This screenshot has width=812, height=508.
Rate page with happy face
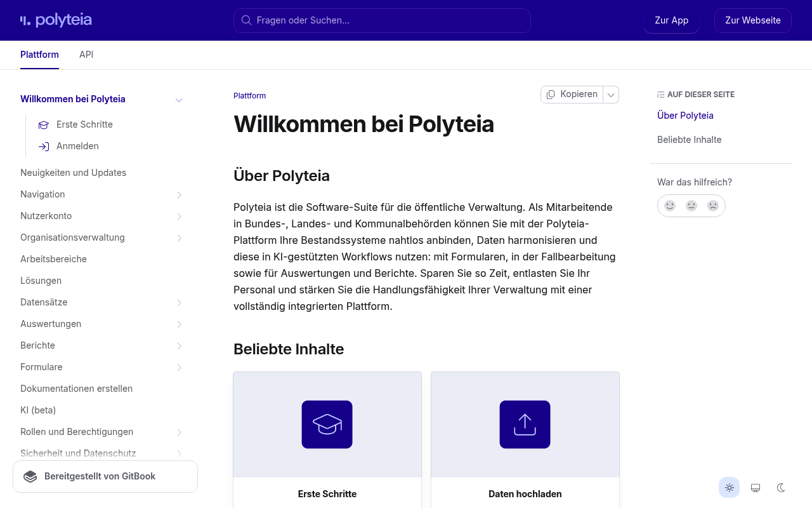coord(670,206)
